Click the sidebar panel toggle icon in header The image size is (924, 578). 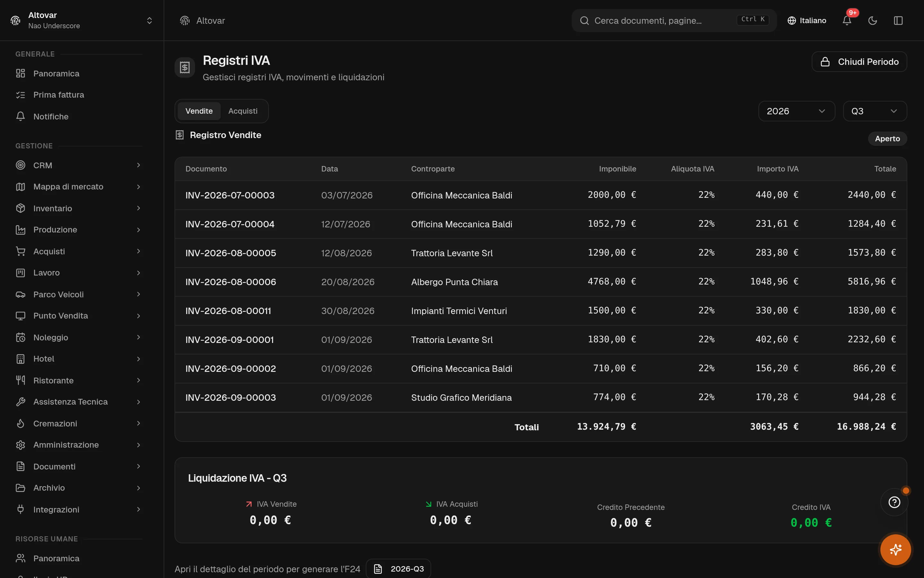[898, 20]
